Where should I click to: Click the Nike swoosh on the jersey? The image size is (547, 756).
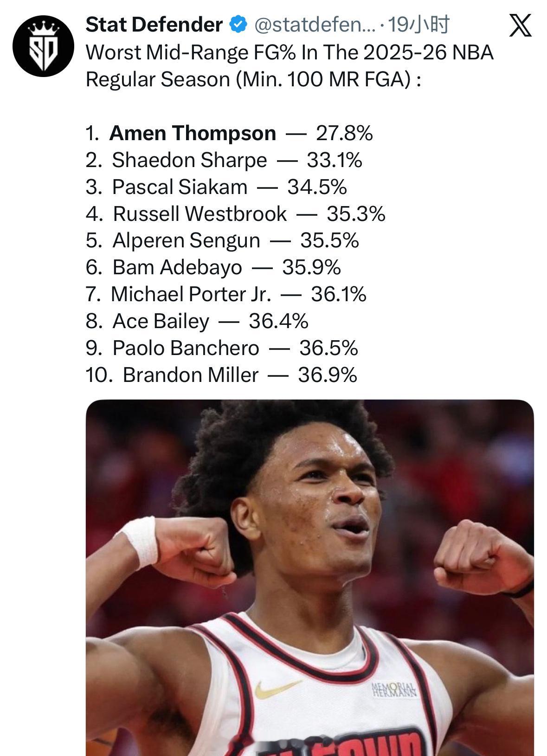click(x=277, y=688)
